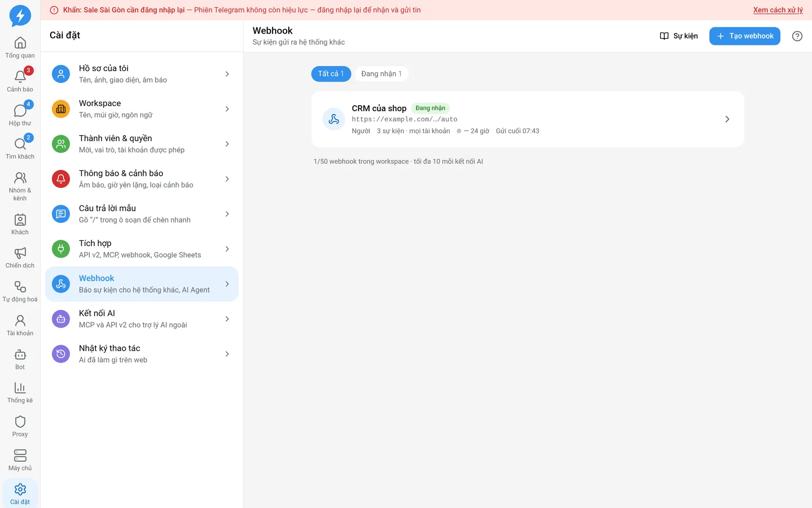Open Nhật ký thao tác settings item
Screen dimensions: 812x508
pos(142,354)
